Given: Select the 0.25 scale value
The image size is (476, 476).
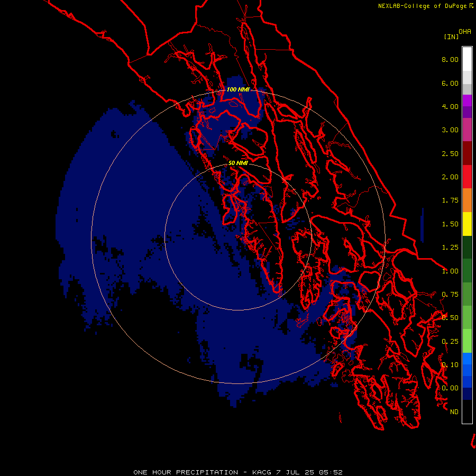Looking at the screenshot, I should click(x=450, y=342).
